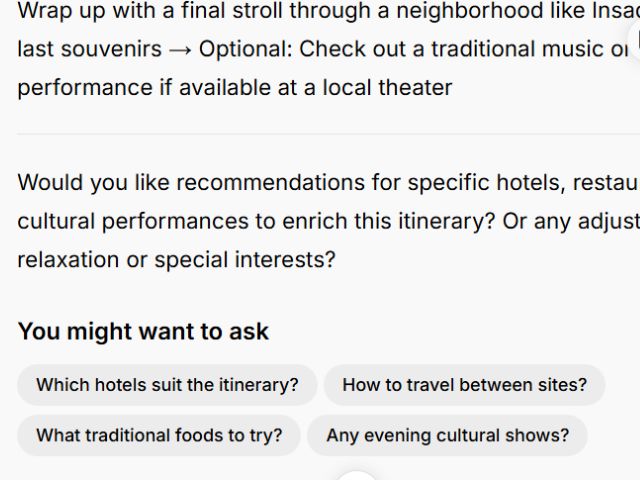Click the "relaxation or special interests?" line
Viewport: 640px width, 480px height.
[x=176, y=260]
